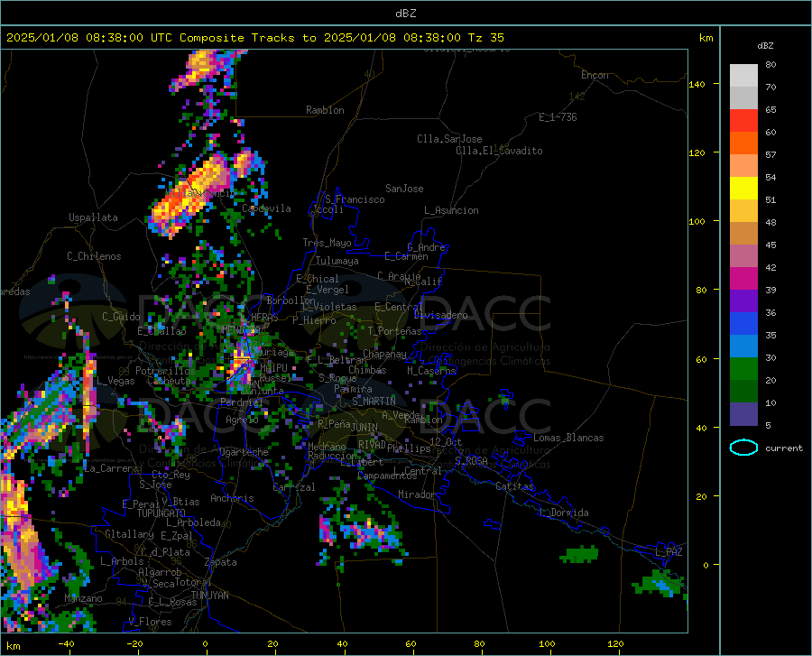Screen dimensions: 812x656
Task: Click the 'Ugarteche' map label
Action: click(x=244, y=452)
